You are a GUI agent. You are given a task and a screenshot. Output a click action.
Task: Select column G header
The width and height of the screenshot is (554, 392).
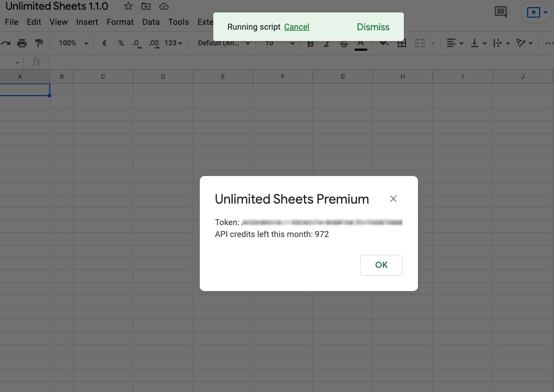click(x=343, y=77)
